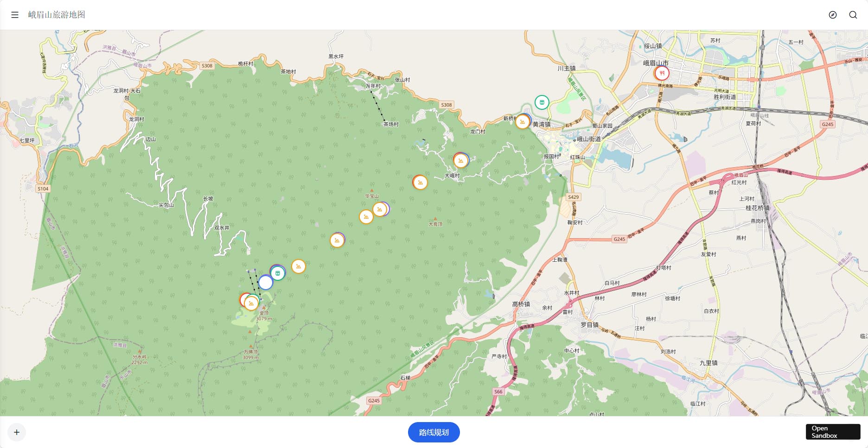
Task: Select green station marker near 金顶 cable car
Action: (278, 273)
